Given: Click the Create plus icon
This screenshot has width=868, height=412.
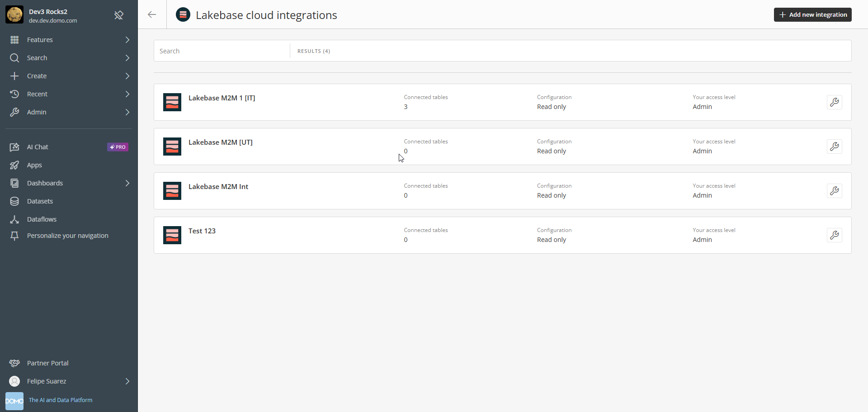Looking at the screenshot, I should tap(14, 76).
